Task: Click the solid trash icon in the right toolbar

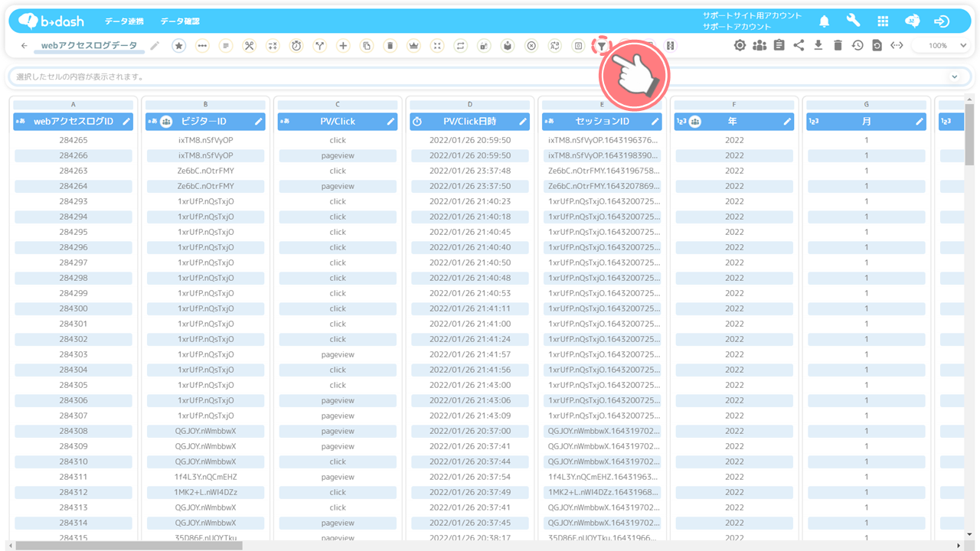Action: pyautogui.click(x=838, y=46)
